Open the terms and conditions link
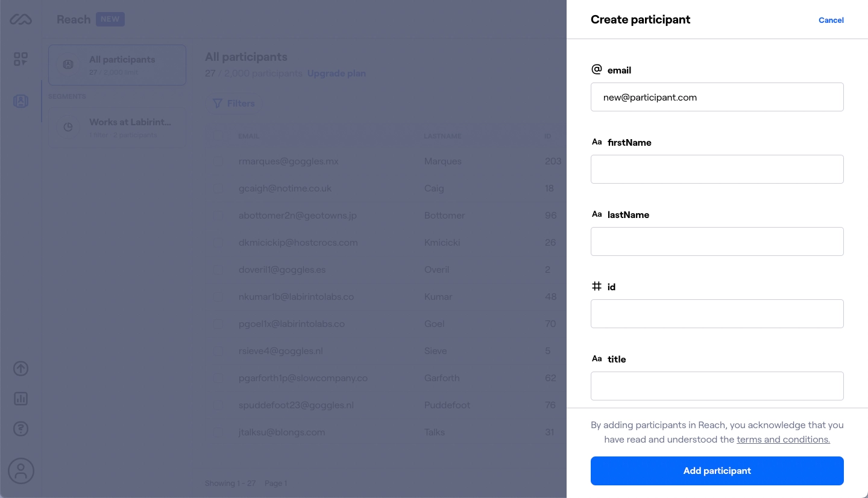The width and height of the screenshot is (868, 498). tap(783, 440)
